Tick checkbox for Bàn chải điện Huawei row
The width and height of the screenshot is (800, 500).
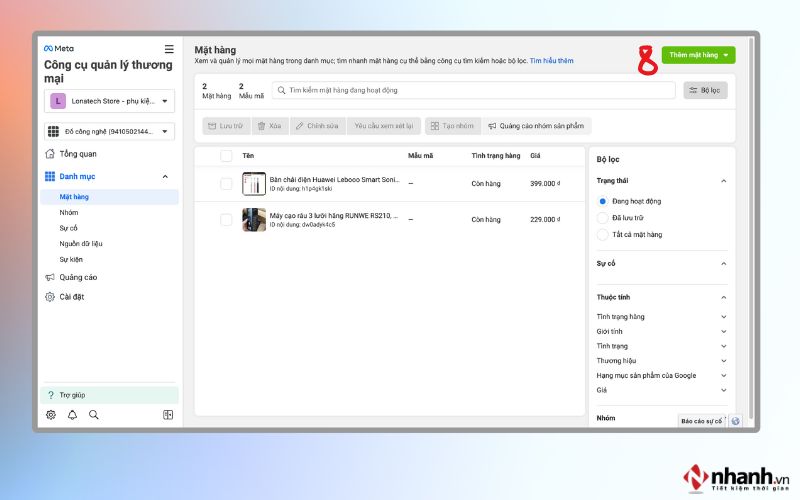pos(226,184)
